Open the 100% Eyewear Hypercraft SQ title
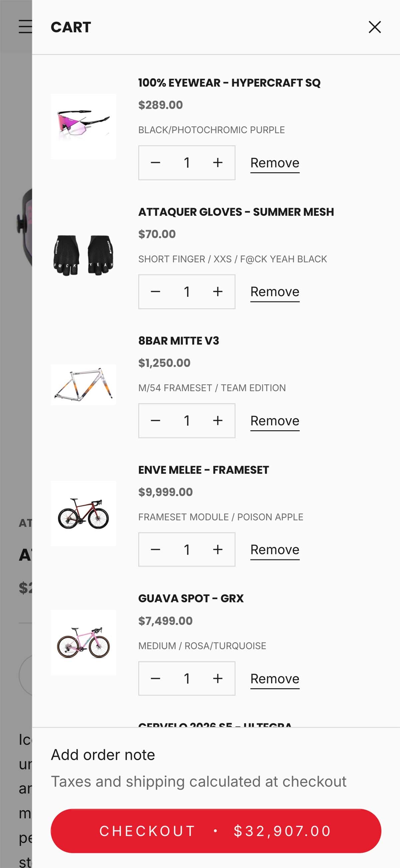400x868 pixels. [229, 83]
